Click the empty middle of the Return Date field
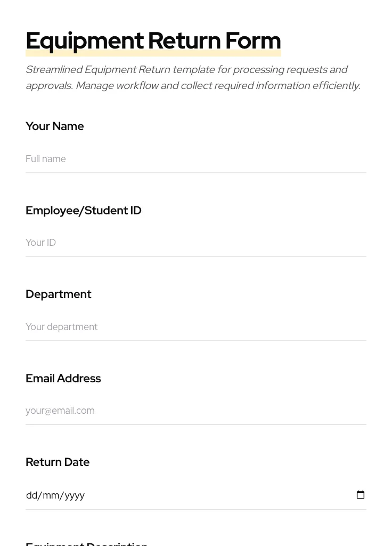392x546 pixels. (x=213, y=495)
